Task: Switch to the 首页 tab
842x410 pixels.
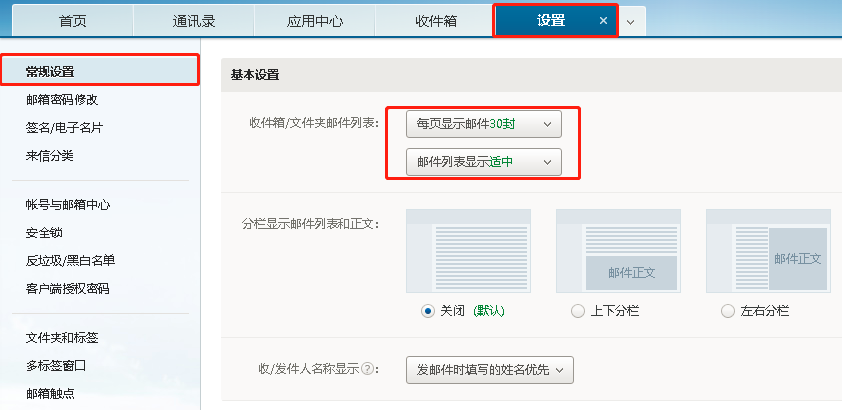Action: [x=72, y=21]
